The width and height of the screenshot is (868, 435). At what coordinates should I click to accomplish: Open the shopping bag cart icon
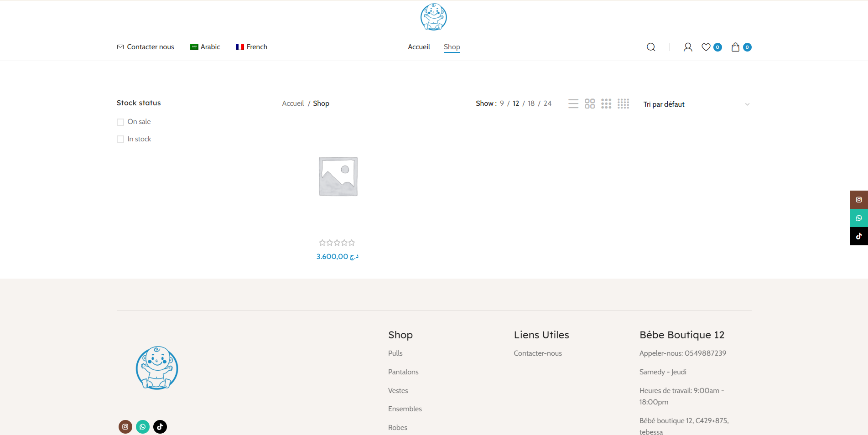(735, 47)
